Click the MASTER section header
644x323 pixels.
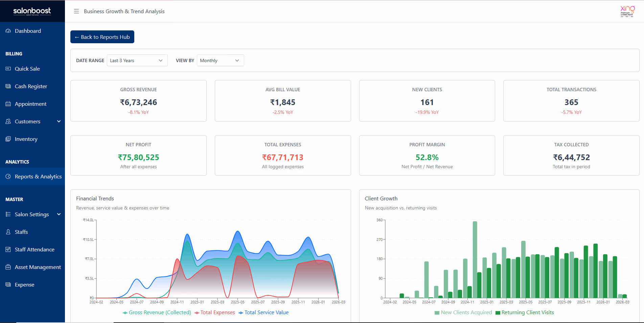14,199
